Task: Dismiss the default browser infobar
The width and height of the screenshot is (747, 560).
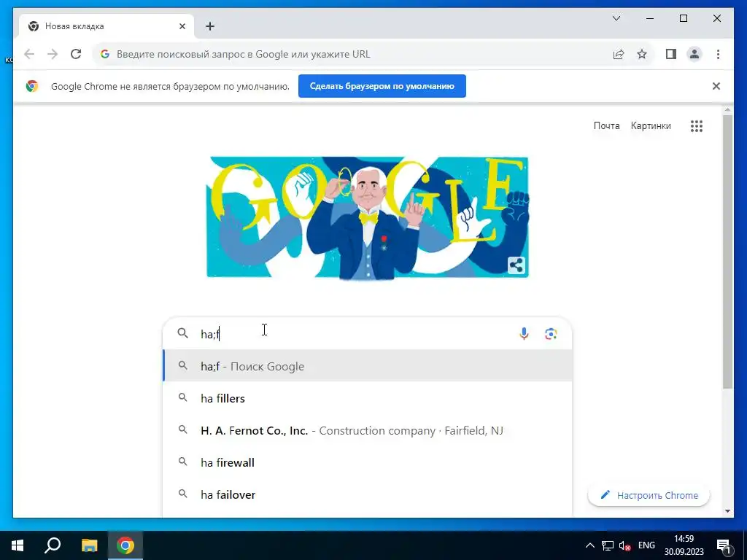Action: [716, 86]
